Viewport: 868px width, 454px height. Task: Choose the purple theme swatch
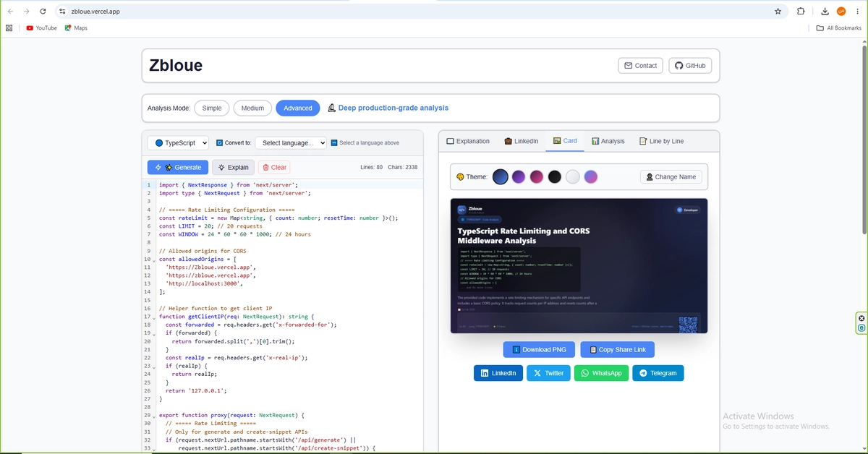pos(519,176)
